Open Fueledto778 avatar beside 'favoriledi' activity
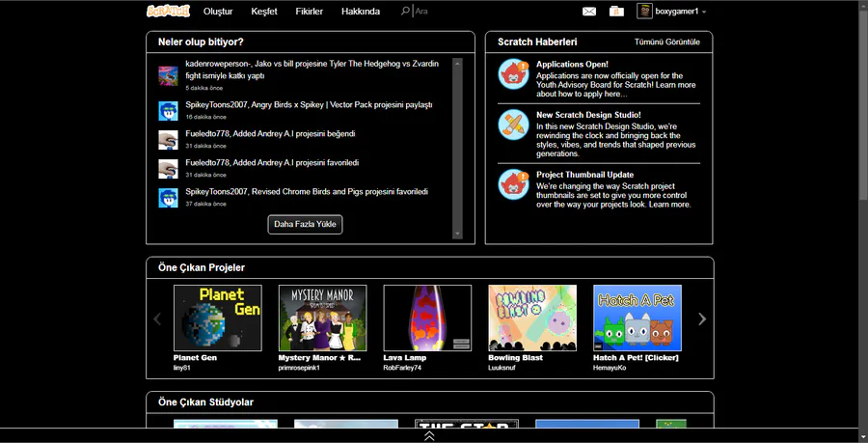This screenshot has width=868, height=443. (x=168, y=168)
